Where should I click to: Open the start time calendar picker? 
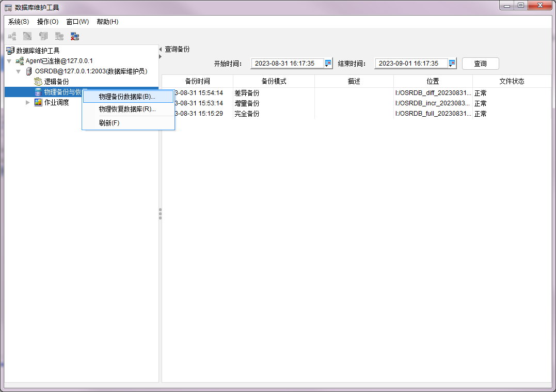pyautogui.click(x=328, y=64)
